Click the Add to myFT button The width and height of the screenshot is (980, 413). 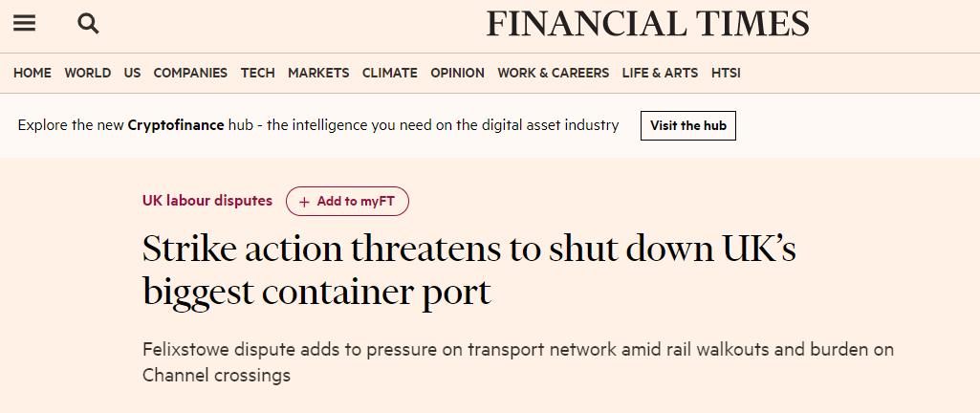point(347,202)
